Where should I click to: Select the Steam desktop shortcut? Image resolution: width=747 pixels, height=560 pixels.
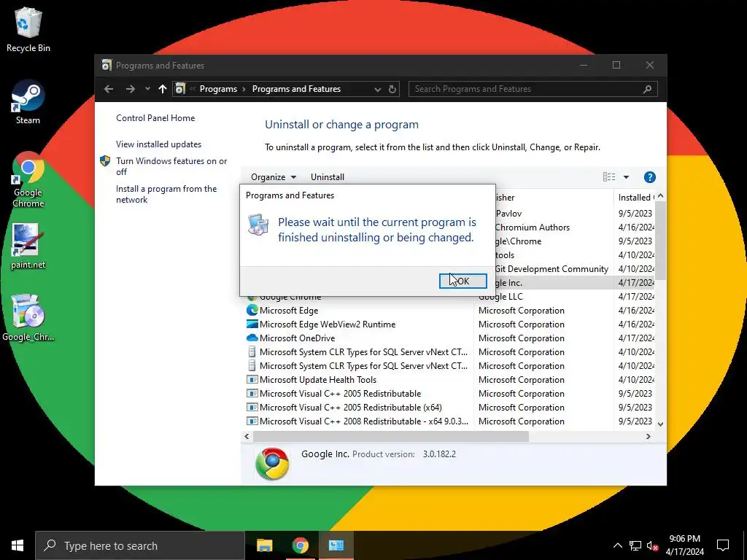(x=28, y=102)
